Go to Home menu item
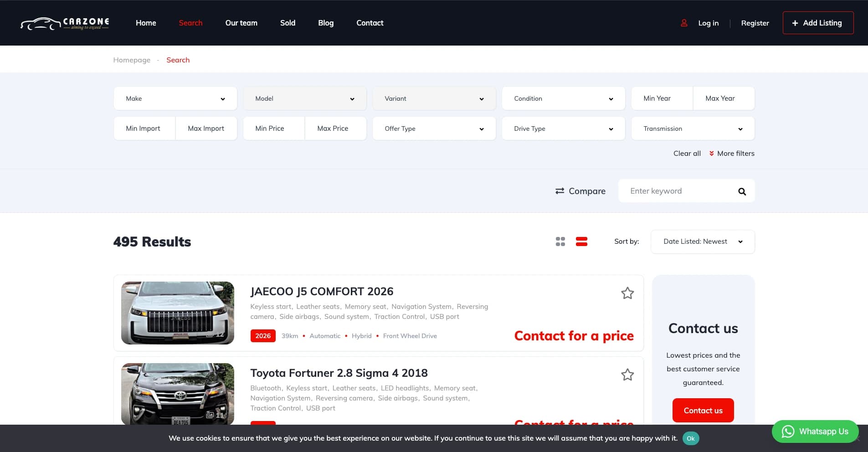This screenshot has height=452, width=868. coord(146,23)
